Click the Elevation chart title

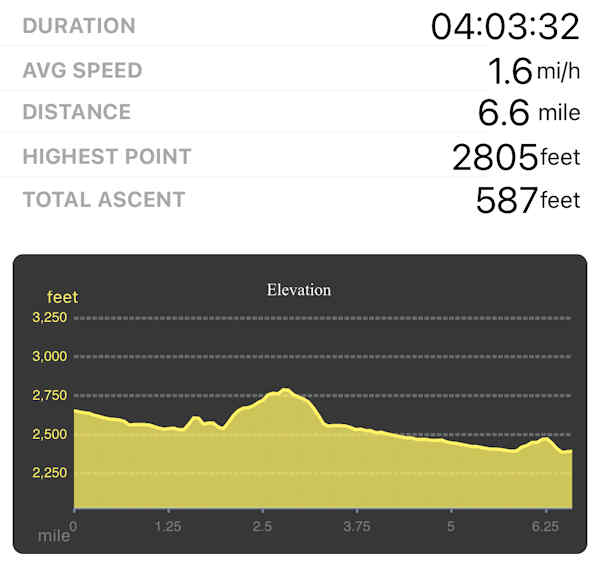pyautogui.click(x=299, y=290)
